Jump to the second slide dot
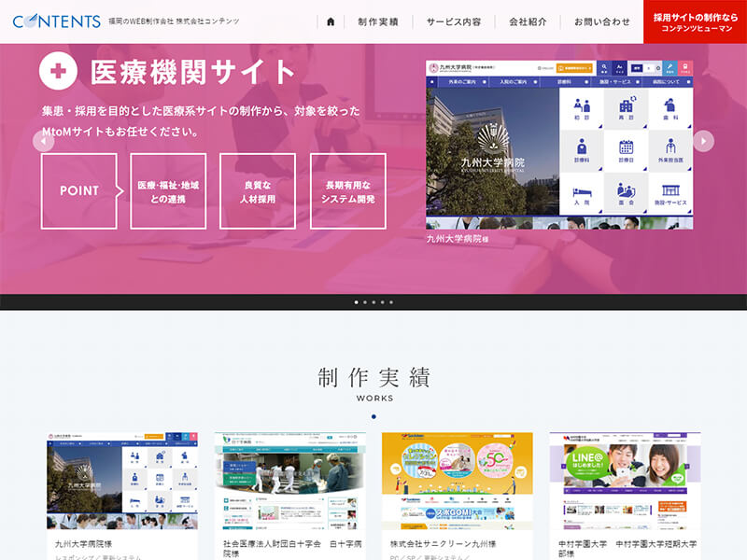747x560 pixels. pos(365,302)
